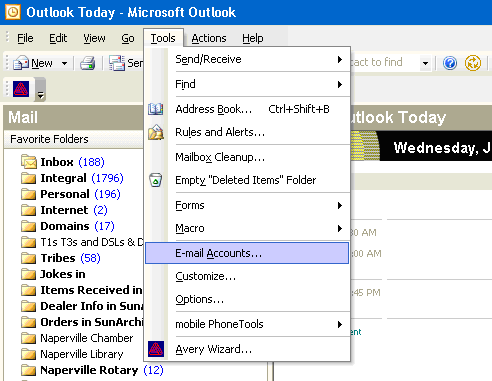Select the Naperville Rotary folder

[x=92, y=370]
